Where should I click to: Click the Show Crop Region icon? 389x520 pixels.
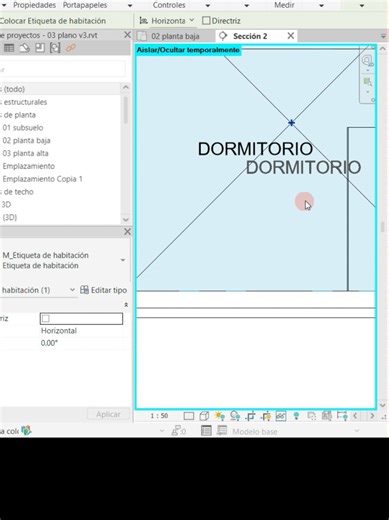click(x=266, y=416)
